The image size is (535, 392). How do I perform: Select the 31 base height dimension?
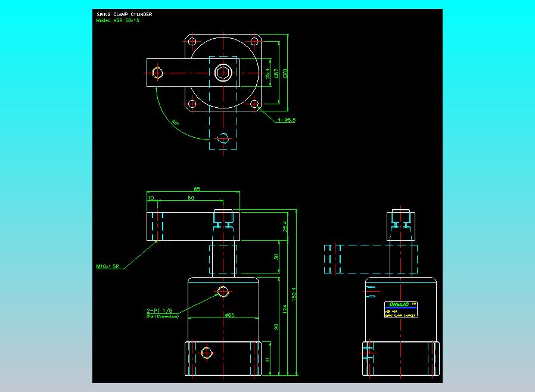267,360
